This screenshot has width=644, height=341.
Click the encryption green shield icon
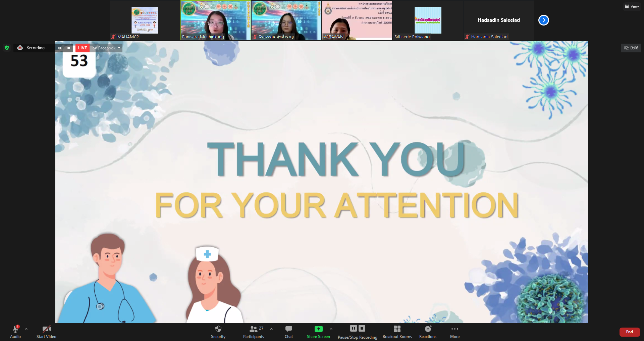[7, 48]
